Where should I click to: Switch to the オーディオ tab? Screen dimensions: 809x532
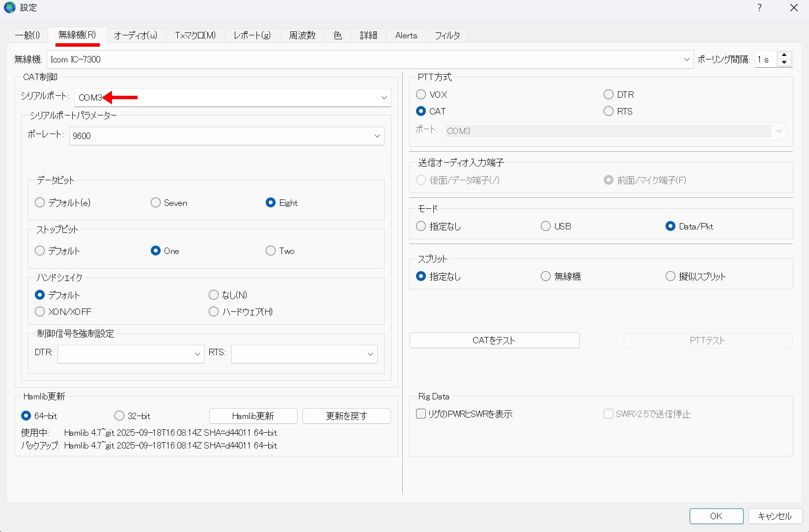pyautogui.click(x=136, y=35)
